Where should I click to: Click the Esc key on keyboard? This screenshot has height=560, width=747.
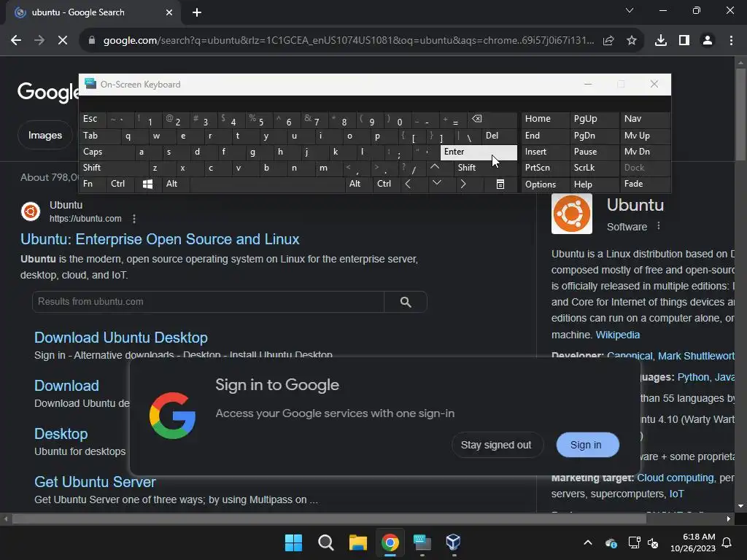click(93, 119)
